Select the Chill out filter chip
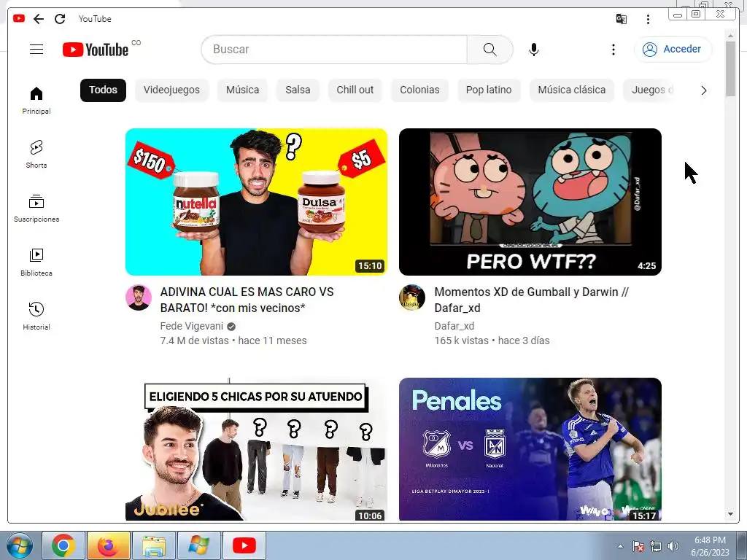The image size is (747, 560). (x=355, y=90)
